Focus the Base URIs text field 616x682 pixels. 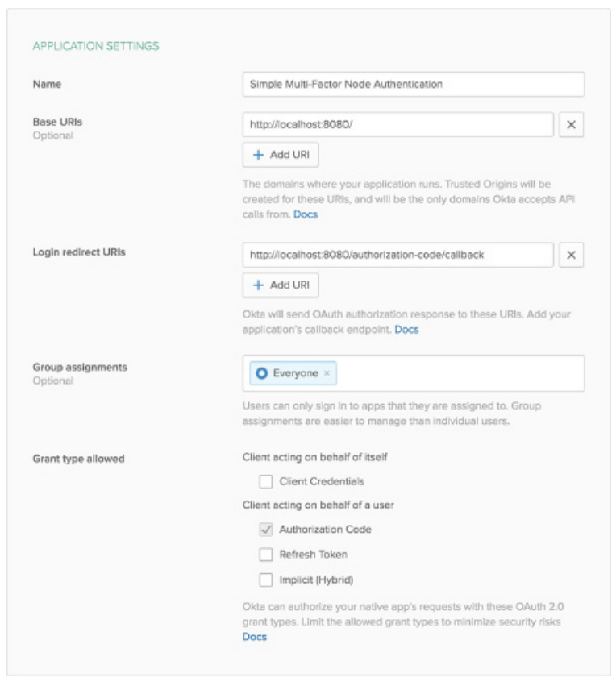point(397,125)
